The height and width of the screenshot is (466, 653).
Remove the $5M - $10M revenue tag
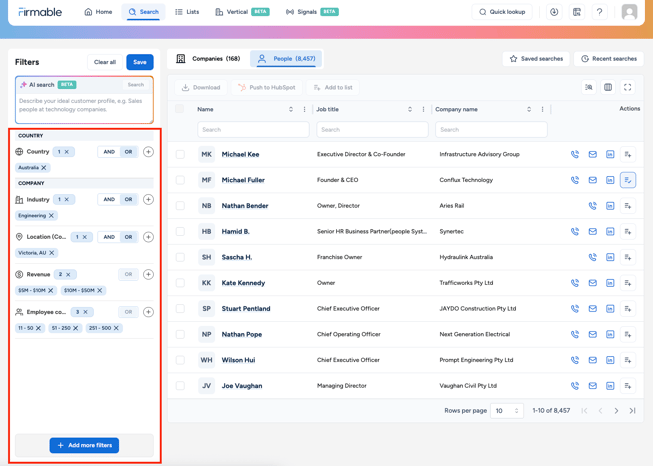pyautogui.click(x=51, y=291)
